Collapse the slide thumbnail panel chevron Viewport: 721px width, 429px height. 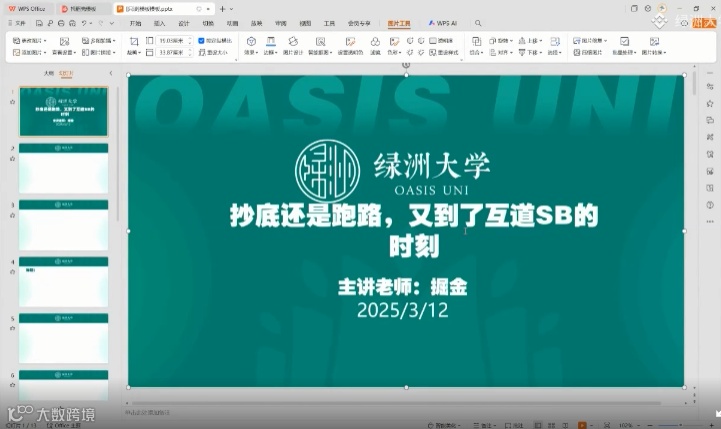pyautogui.click(x=111, y=73)
